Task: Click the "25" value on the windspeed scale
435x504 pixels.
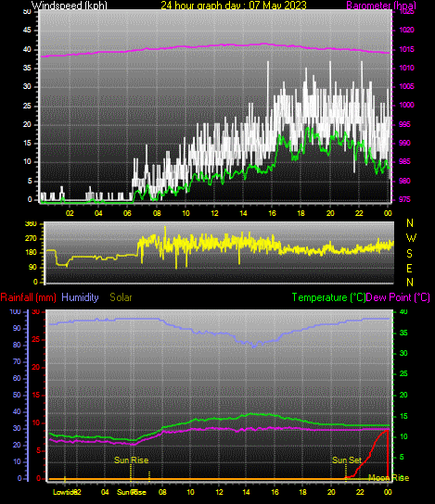Action: (x=27, y=106)
